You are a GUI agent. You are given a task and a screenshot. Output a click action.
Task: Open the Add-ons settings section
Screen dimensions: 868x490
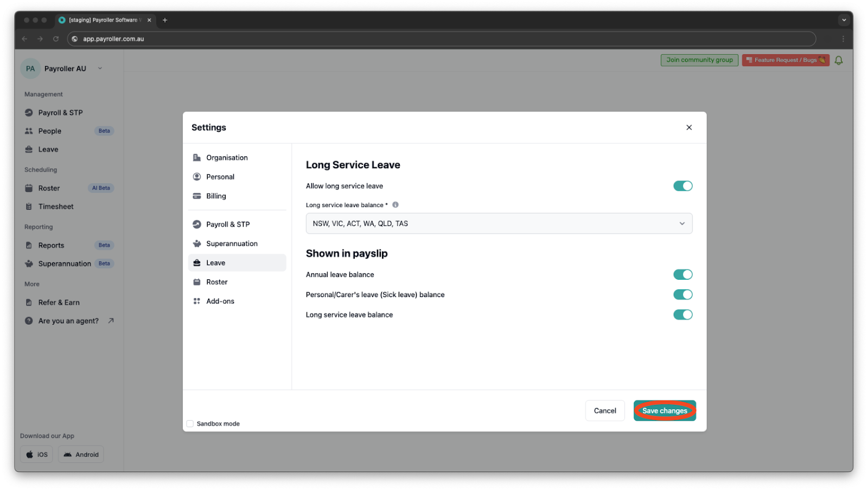pos(221,301)
